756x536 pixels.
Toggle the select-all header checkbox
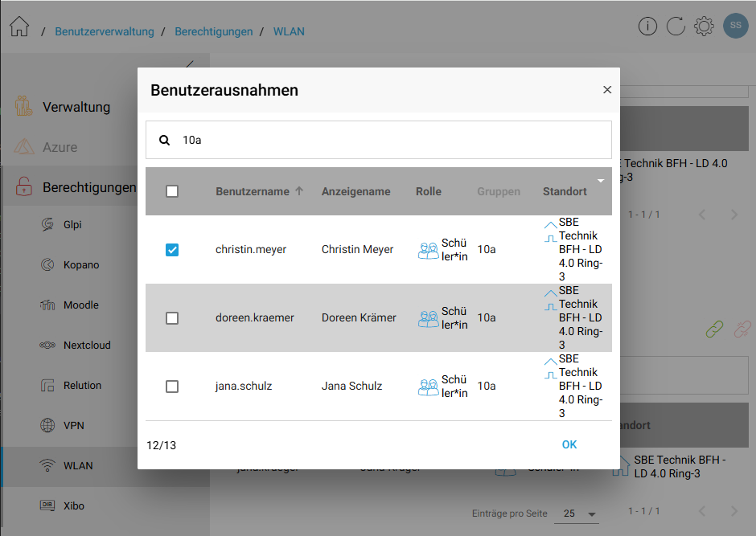[x=172, y=191]
